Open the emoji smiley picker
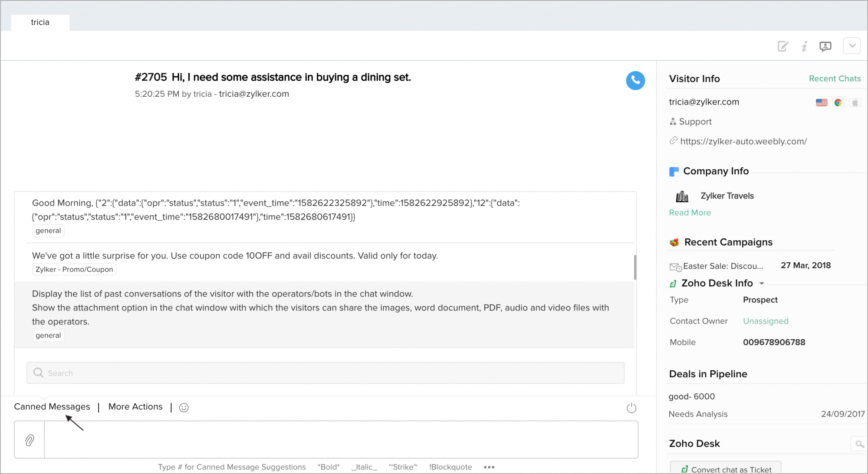This screenshot has height=474, width=868. click(184, 408)
